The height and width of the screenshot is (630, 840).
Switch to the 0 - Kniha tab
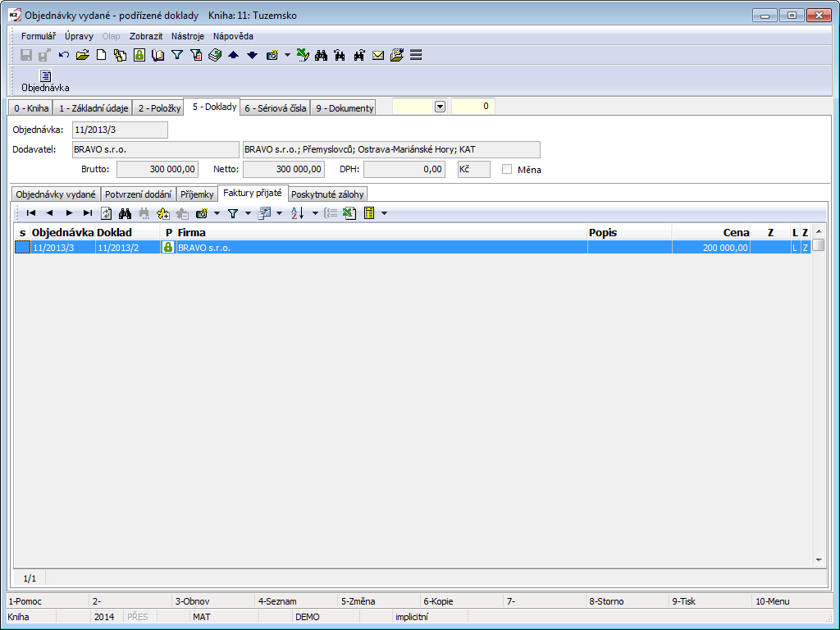click(x=31, y=108)
